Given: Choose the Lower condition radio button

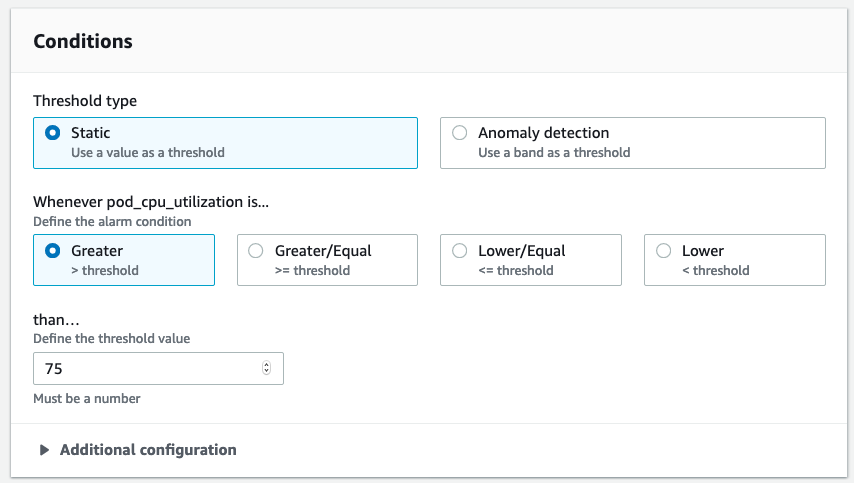Looking at the screenshot, I should [x=664, y=251].
